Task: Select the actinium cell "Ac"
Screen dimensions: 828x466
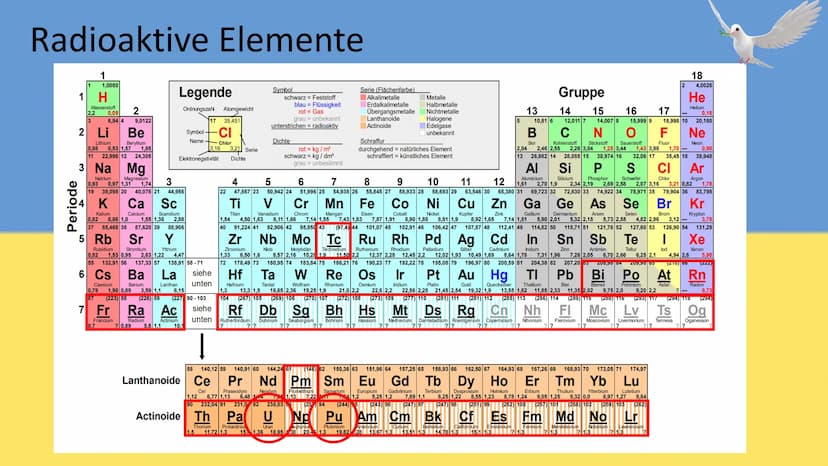Action: pyautogui.click(x=169, y=312)
